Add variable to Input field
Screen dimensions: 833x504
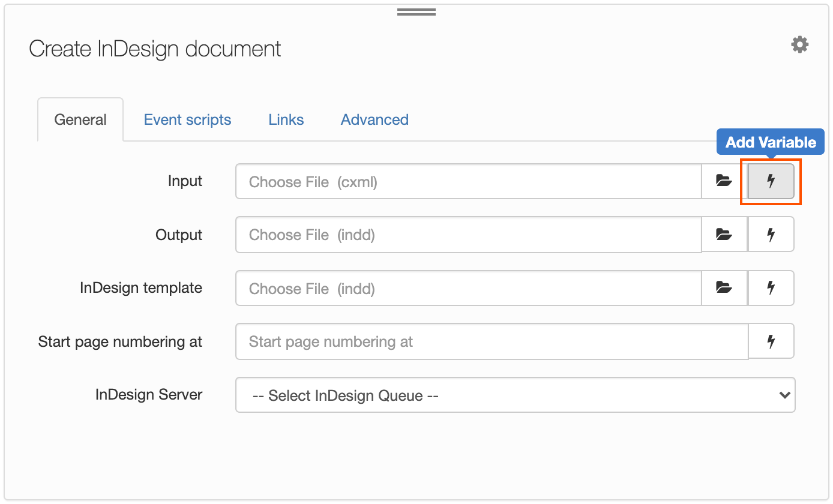pos(771,181)
